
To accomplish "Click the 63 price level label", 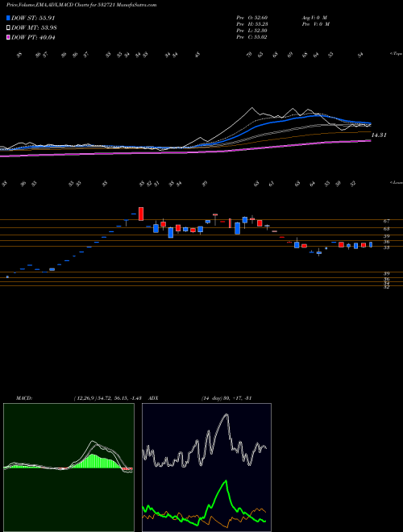I will coord(386,229).
